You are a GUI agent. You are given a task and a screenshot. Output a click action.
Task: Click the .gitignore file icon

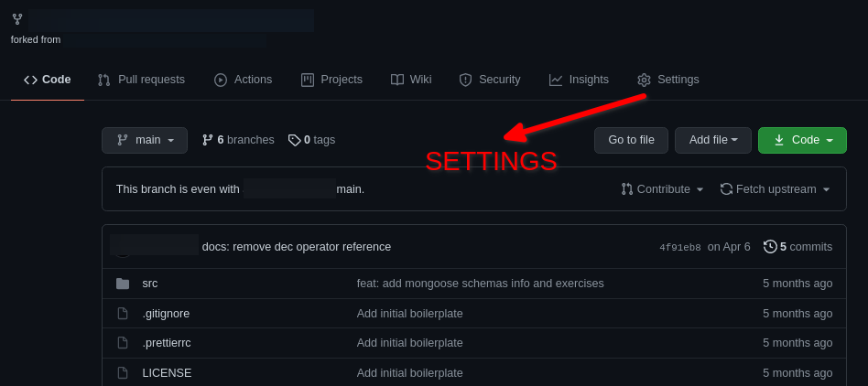click(123, 314)
